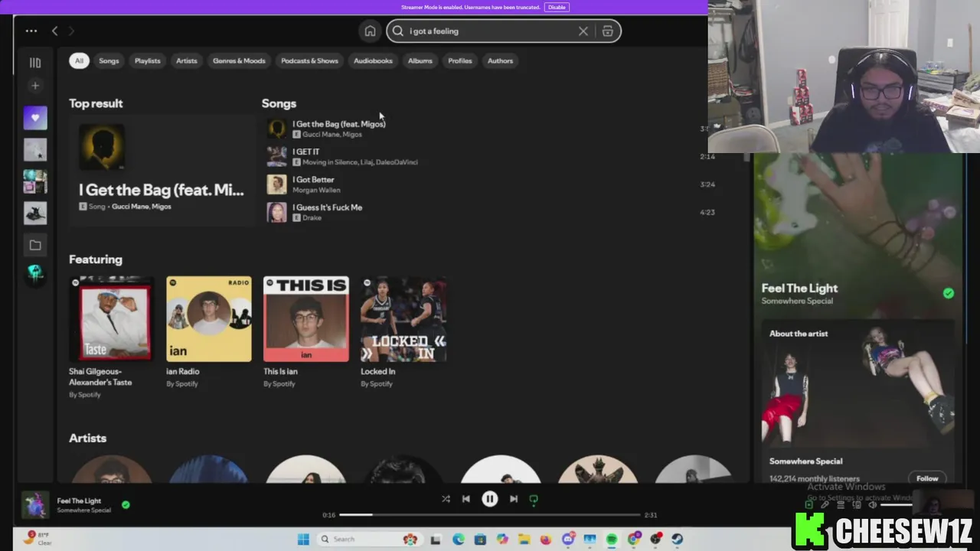This screenshot has height=551, width=980.
Task: Open the playlist folder in the sidebar
Action: click(x=35, y=245)
